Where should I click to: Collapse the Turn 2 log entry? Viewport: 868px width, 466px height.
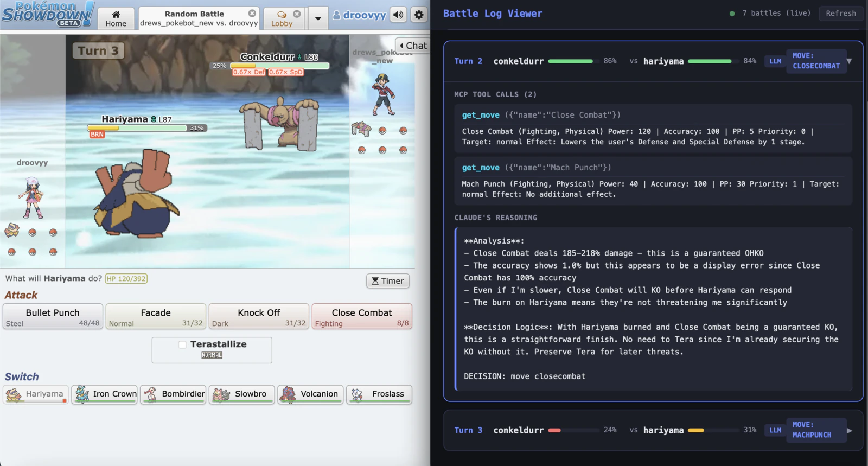coord(849,61)
